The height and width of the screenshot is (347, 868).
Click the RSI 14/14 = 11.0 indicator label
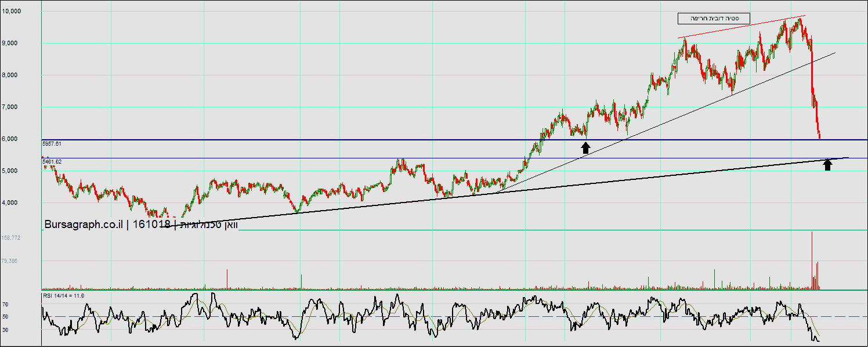tap(64, 296)
